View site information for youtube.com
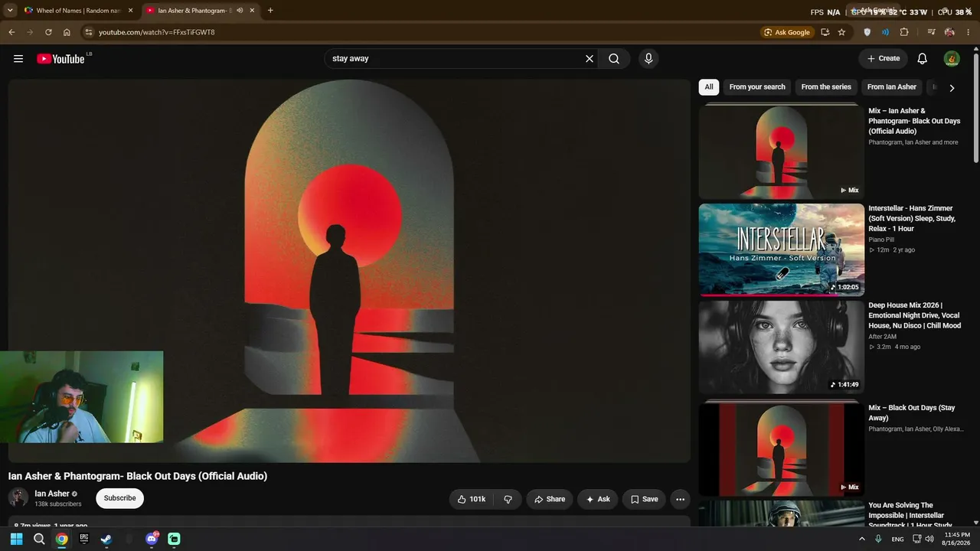 click(x=89, y=32)
